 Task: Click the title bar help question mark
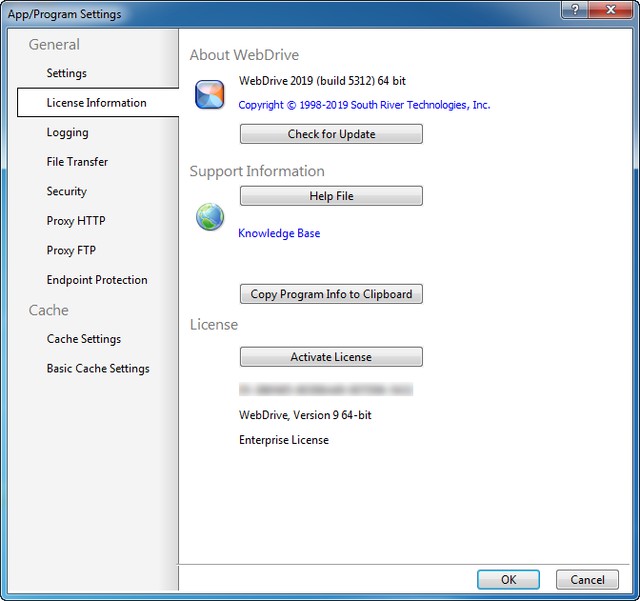[575, 11]
